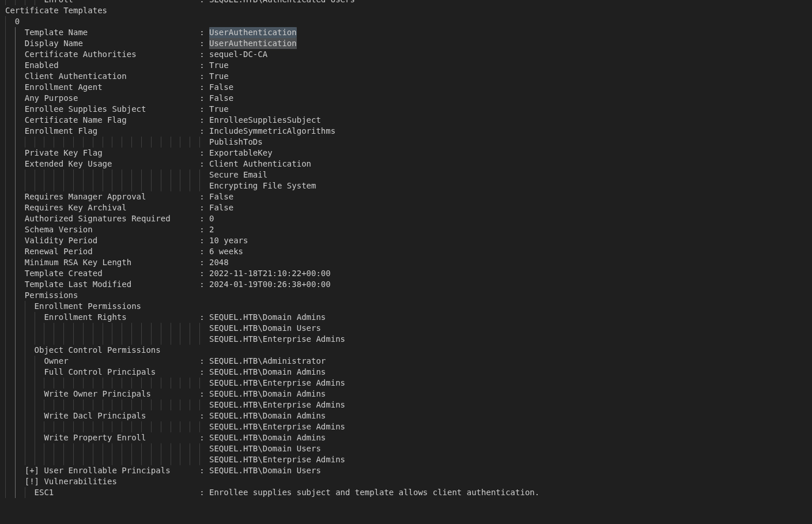Click the EnrolleeSuppliesSubject flag value
Screen dimensions: 812x524
[x=265, y=120]
